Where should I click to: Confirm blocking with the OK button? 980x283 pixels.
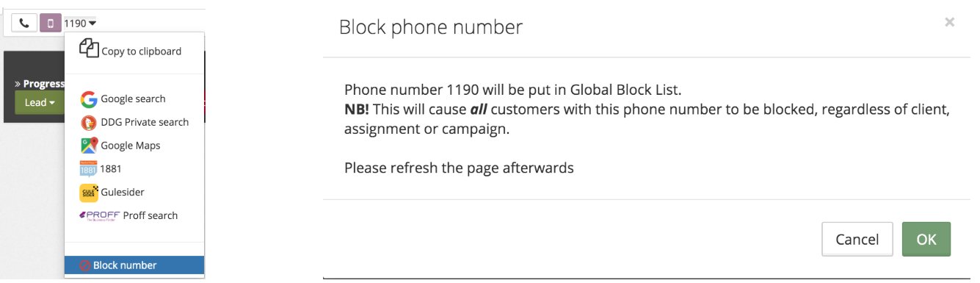point(926,240)
